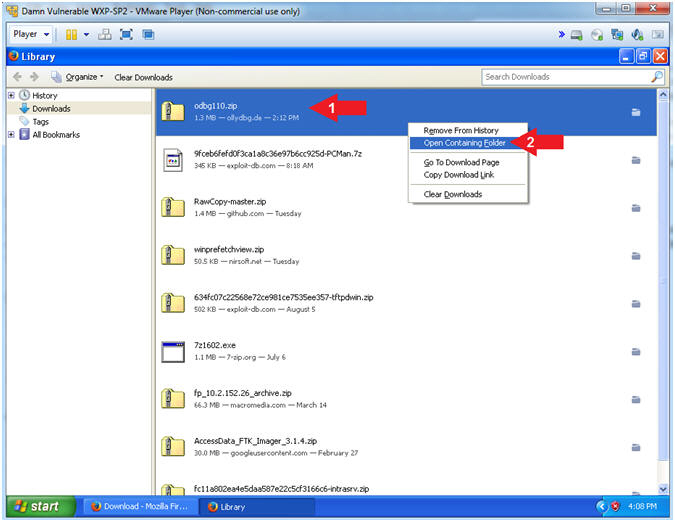Click the Library back arrow
The width and height of the screenshot is (675, 522).
[17, 77]
